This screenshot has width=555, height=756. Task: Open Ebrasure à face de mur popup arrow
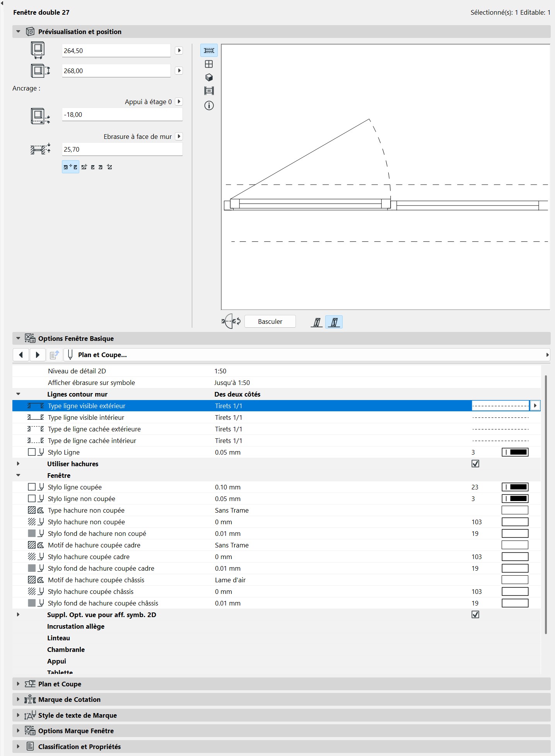click(x=179, y=136)
